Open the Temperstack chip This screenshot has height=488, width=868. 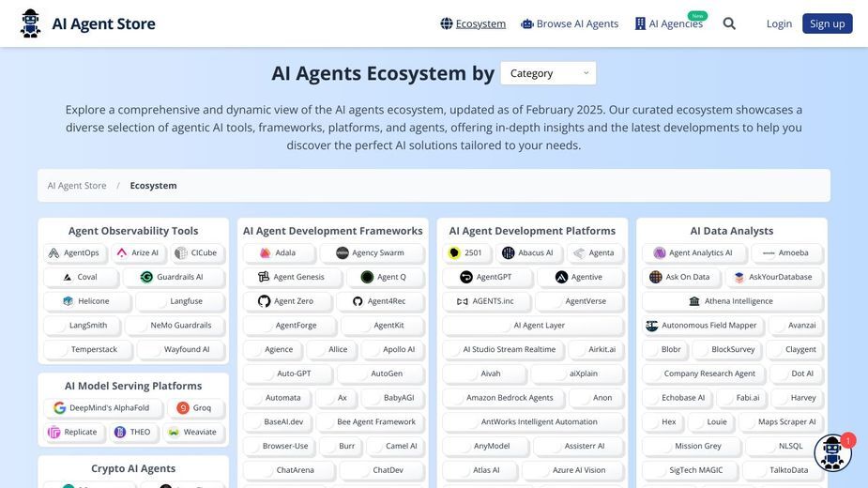coord(88,349)
